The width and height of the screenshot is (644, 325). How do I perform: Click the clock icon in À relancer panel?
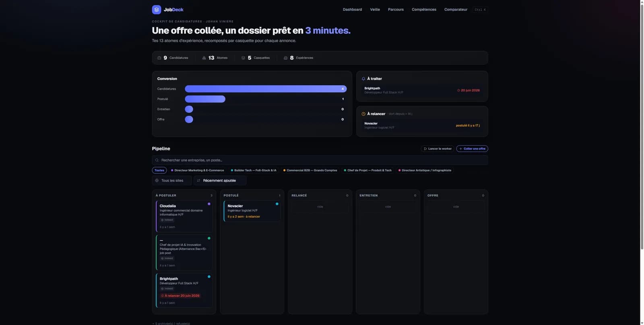point(363,114)
